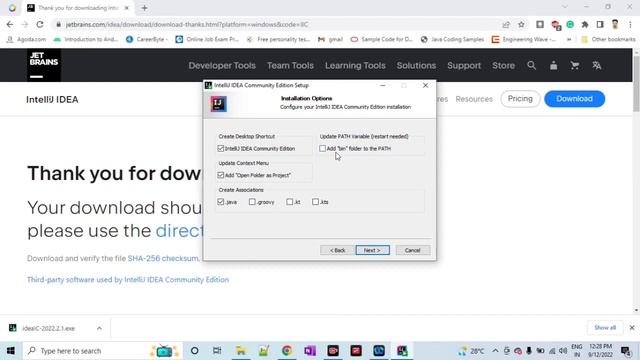Image resolution: width=640 pixels, height=360 pixels.
Task: Expand the idealC download item chevron
Action: point(99,328)
